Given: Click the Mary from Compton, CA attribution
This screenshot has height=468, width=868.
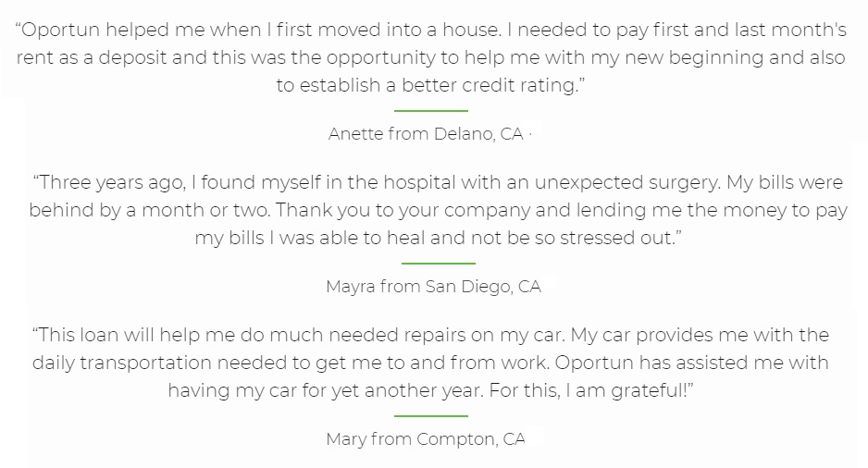Looking at the screenshot, I should [426, 439].
